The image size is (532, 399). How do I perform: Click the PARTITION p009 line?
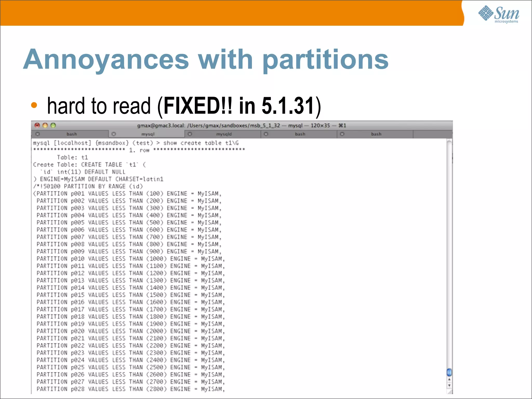(129, 251)
